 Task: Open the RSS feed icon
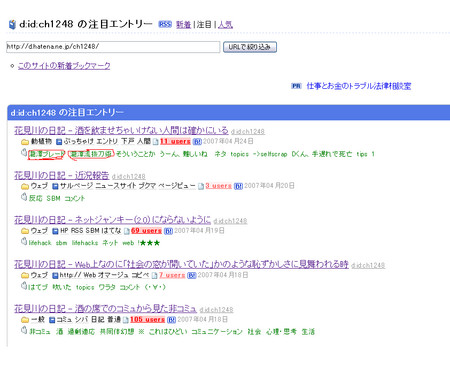[165, 24]
